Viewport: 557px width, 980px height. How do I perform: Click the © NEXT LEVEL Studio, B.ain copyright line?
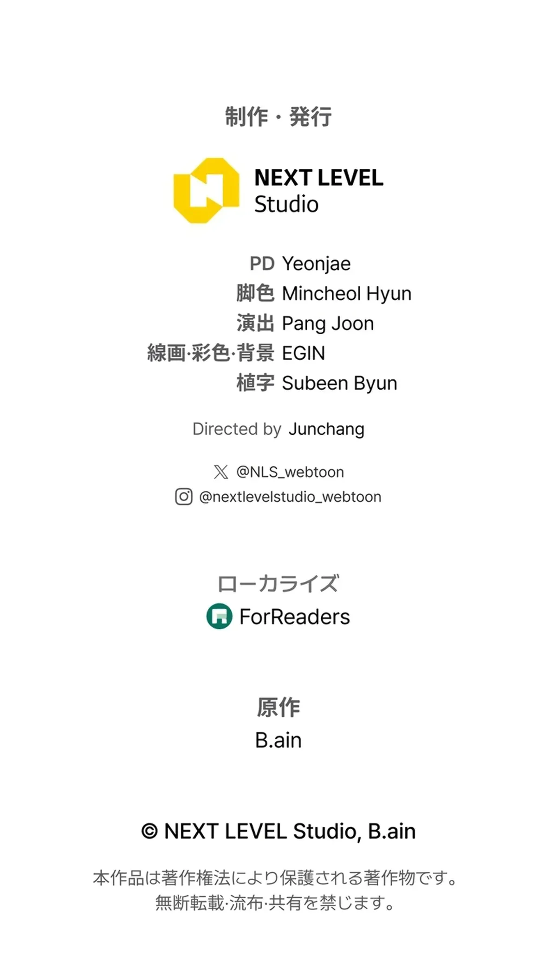[x=278, y=832]
